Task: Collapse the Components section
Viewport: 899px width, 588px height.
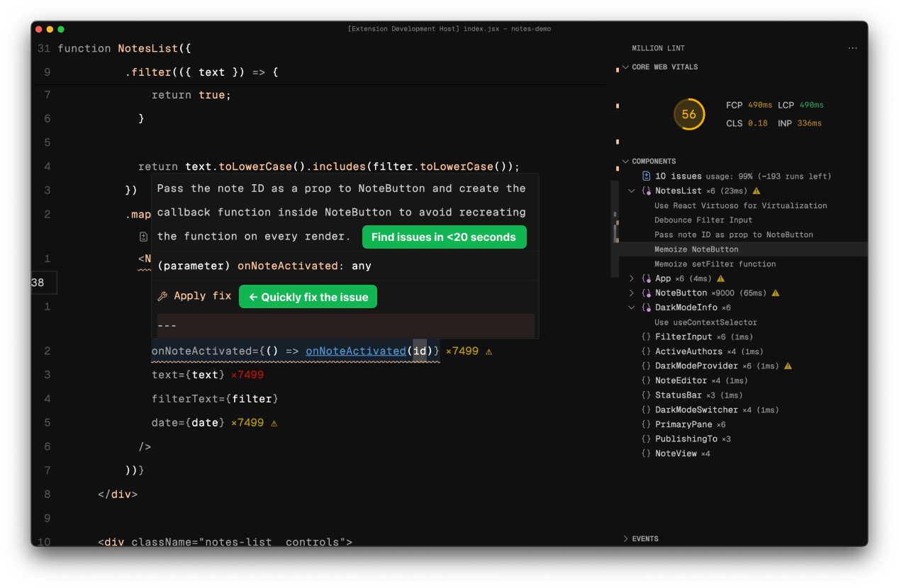Action: coord(625,162)
